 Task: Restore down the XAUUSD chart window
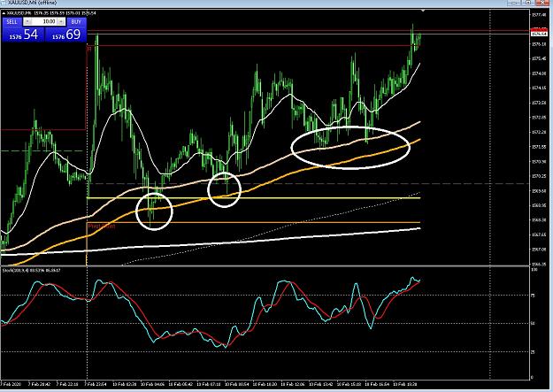528,3
